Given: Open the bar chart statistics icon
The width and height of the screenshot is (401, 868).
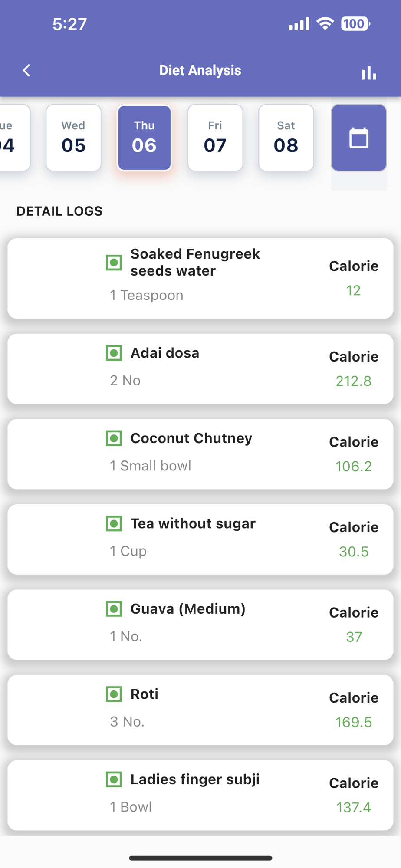Looking at the screenshot, I should pyautogui.click(x=369, y=73).
